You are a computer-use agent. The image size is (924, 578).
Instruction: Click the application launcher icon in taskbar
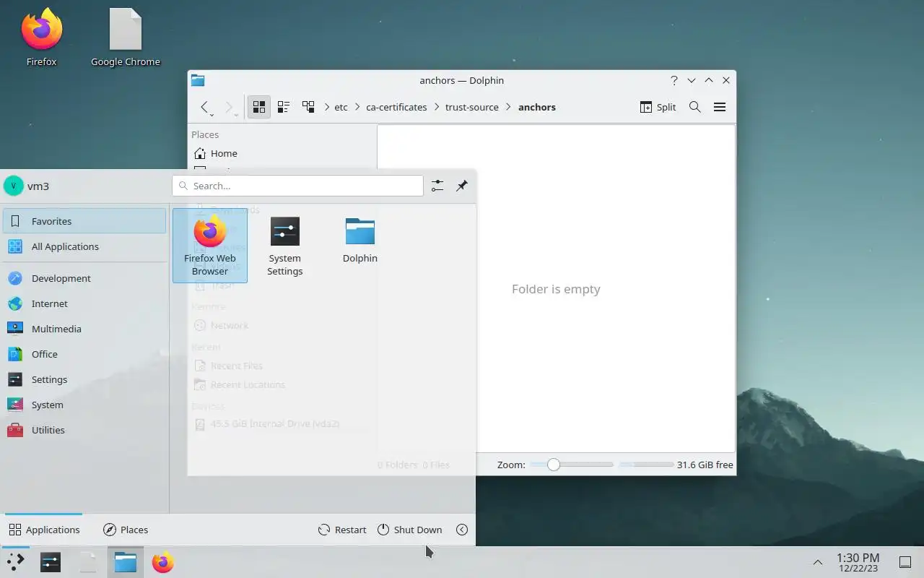pos(15,562)
